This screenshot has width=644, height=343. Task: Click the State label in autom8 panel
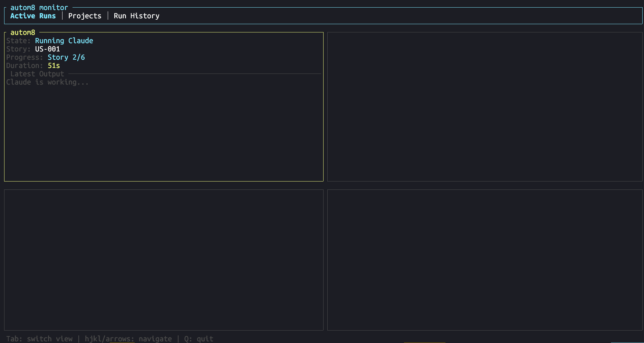pyautogui.click(x=18, y=41)
